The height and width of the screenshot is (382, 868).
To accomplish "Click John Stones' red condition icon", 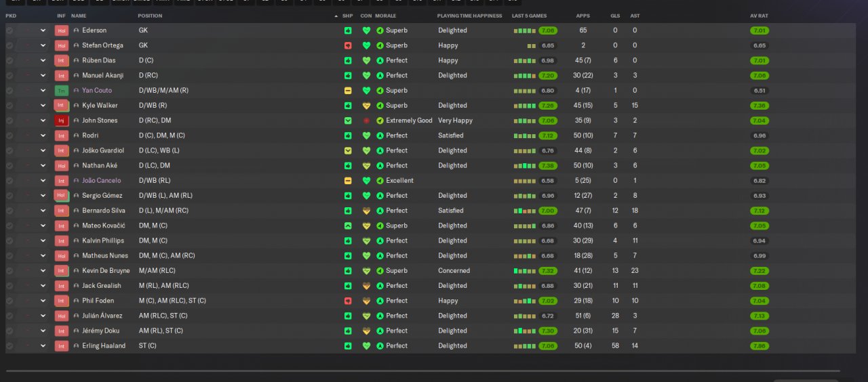I will [367, 121].
